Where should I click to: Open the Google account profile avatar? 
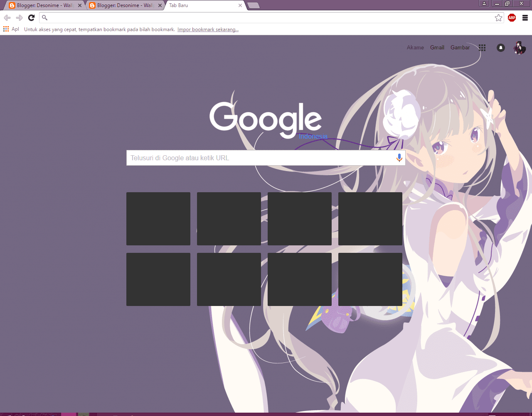519,48
